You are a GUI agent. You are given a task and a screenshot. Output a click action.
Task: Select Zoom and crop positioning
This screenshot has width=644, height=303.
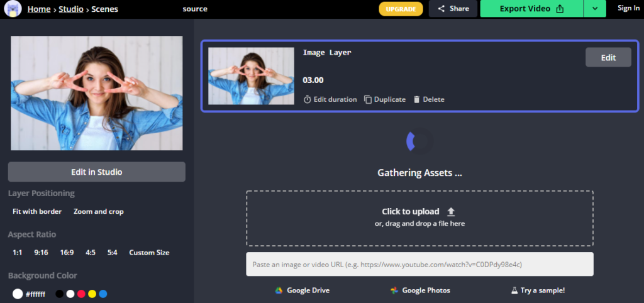[x=99, y=211]
